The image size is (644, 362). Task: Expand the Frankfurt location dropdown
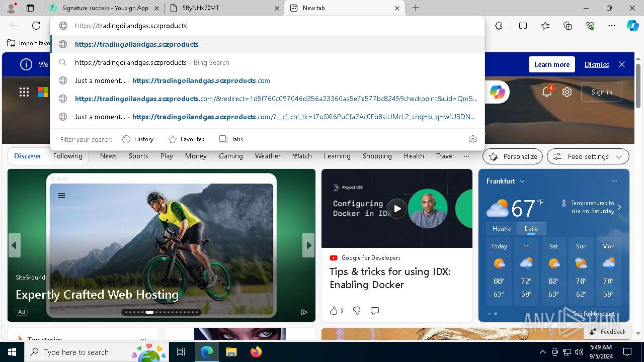click(x=522, y=181)
